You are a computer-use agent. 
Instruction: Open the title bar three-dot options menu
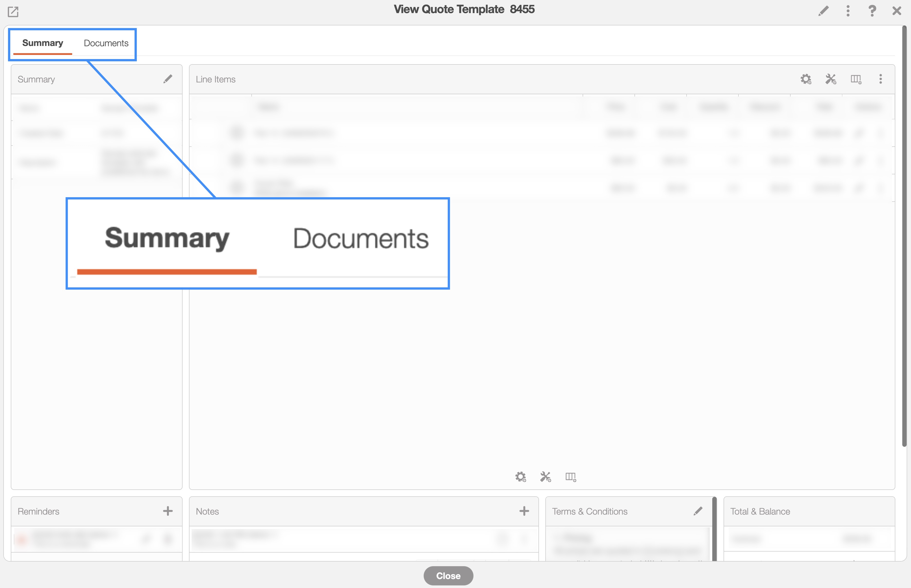(x=848, y=11)
